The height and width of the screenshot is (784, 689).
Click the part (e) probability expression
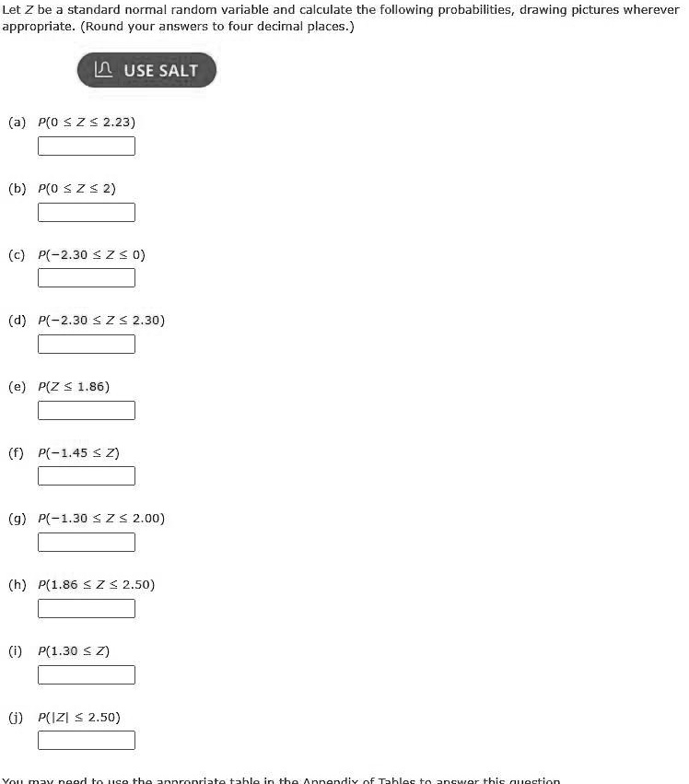tap(74, 387)
